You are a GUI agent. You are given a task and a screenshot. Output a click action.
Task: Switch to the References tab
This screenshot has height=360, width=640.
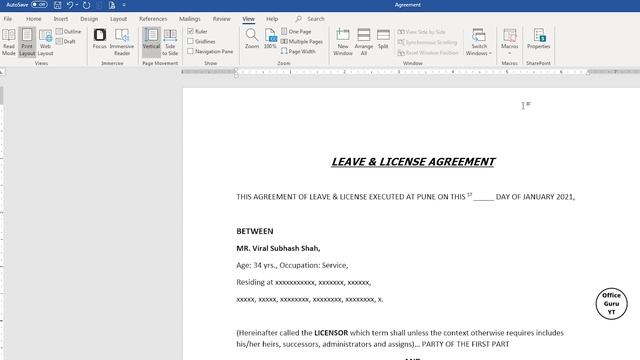(x=153, y=19)
